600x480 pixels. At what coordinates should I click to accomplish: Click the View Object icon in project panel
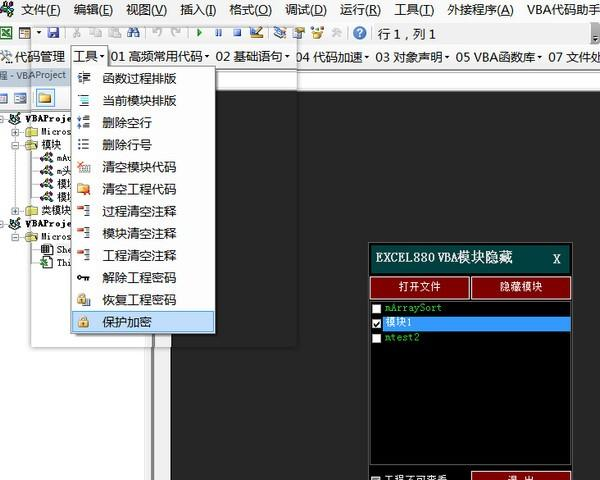(21, 98)
